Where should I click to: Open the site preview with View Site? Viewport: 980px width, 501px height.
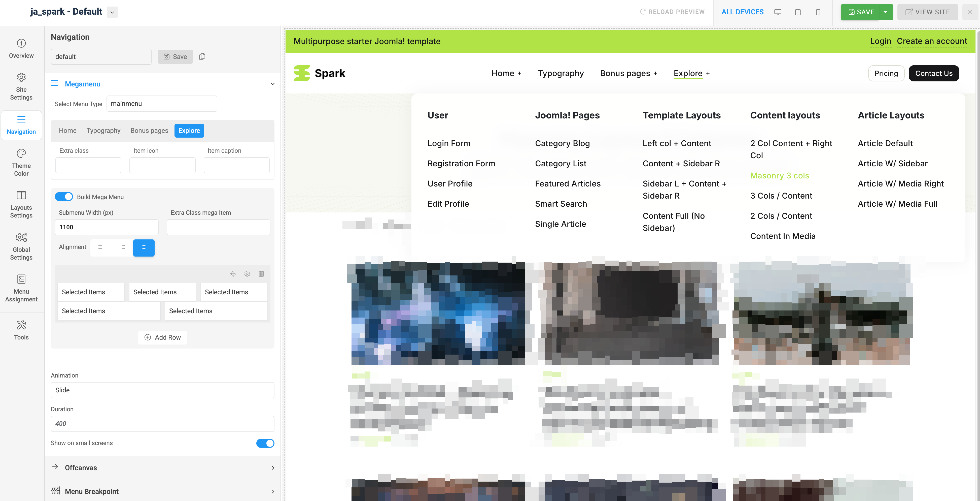pos(928,12)
